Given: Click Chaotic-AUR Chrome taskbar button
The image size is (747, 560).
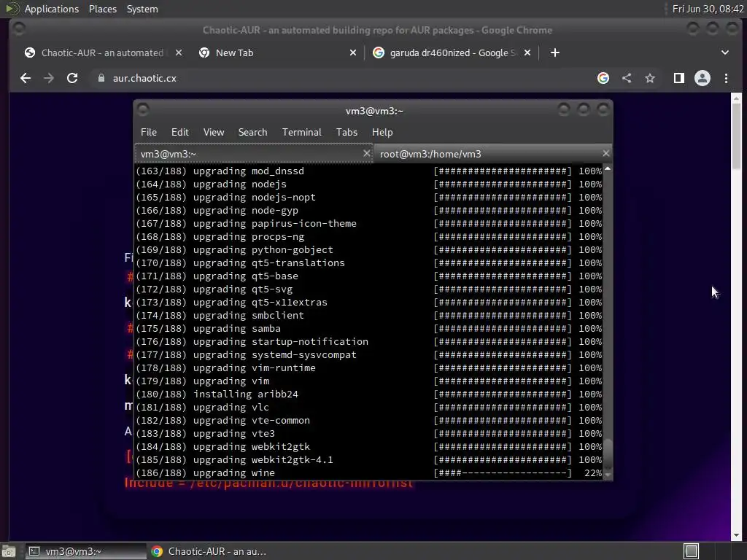Looking at the screenshot, I should [209, 551].
